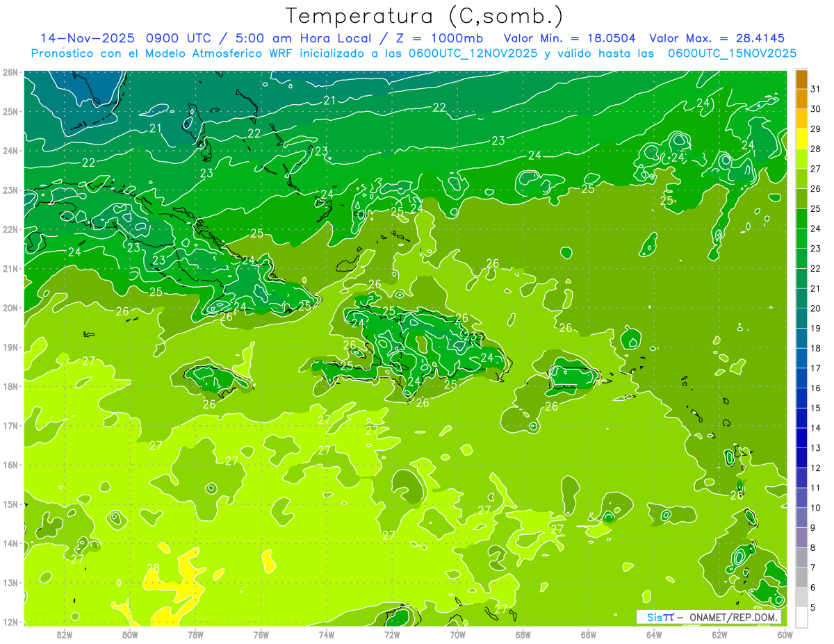This screenshot has width=834, height=644.
Task: Click the 20N latitude axis label
Action: click(x=10, y=308)
